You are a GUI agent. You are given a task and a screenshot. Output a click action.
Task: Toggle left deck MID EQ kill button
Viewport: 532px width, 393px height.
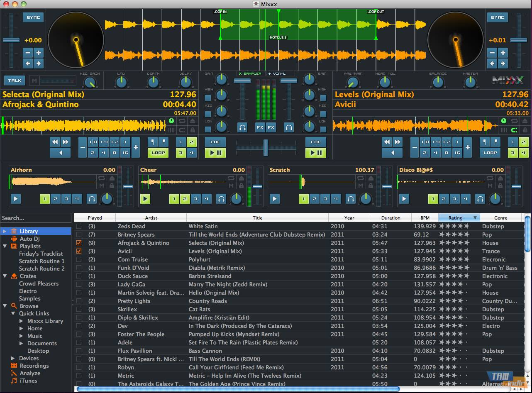pyautogui.click(x=208, y=113)
